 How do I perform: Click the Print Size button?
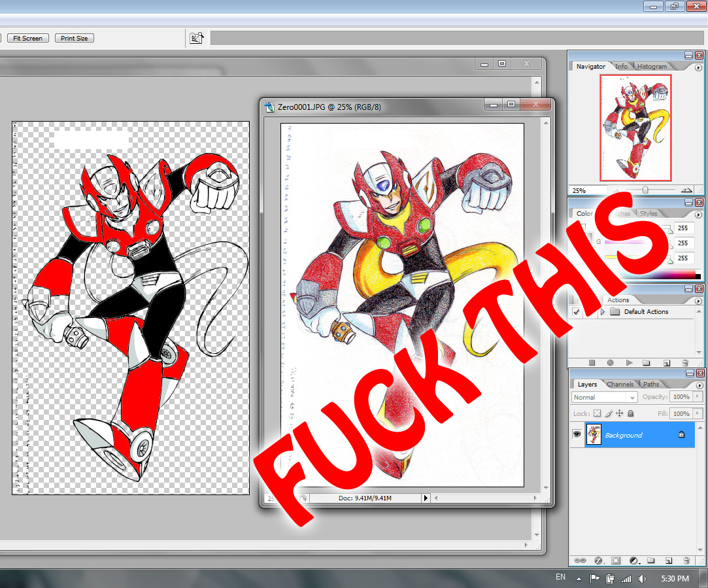pyautogui.click(x=75, y=39)
